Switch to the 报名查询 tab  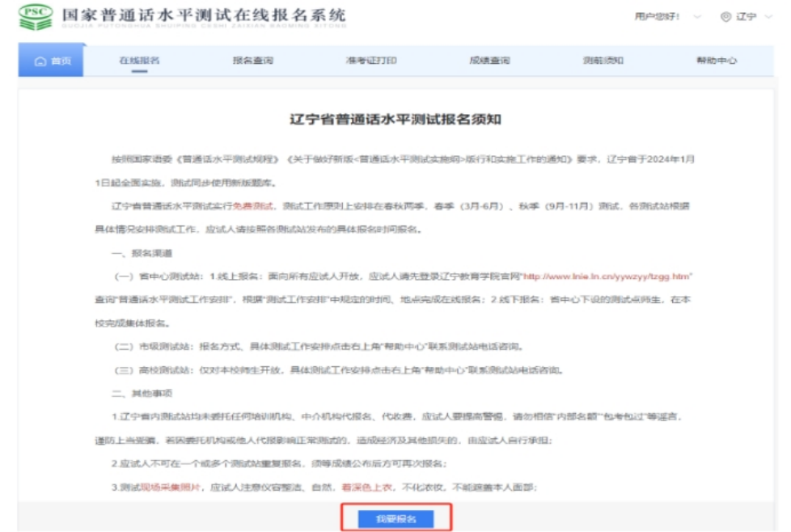point(252,61)
